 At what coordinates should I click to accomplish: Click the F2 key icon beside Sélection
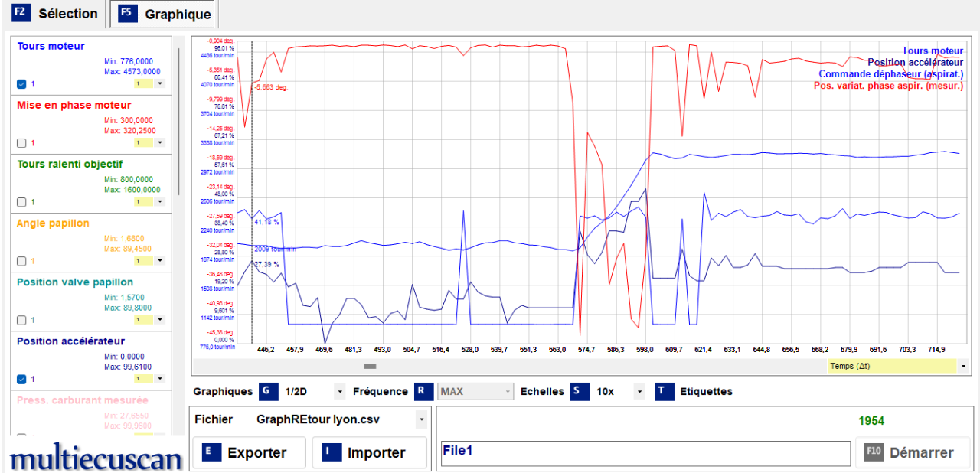(21, 13)
